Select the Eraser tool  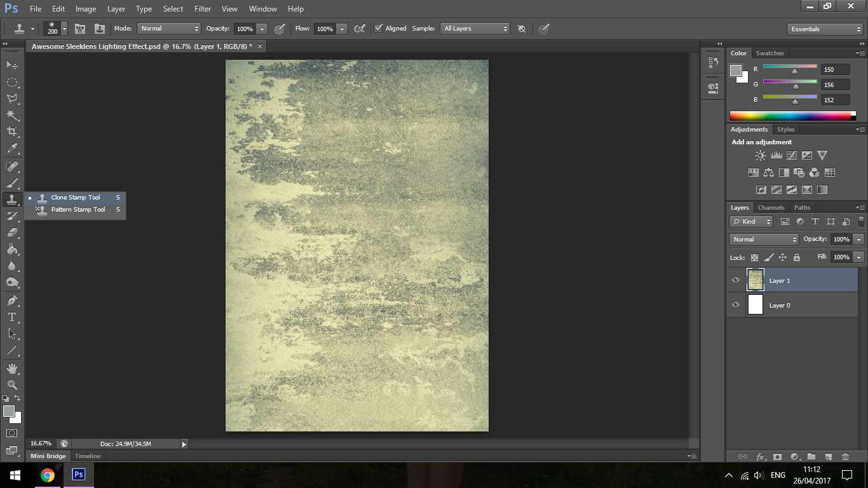[12, 233]
